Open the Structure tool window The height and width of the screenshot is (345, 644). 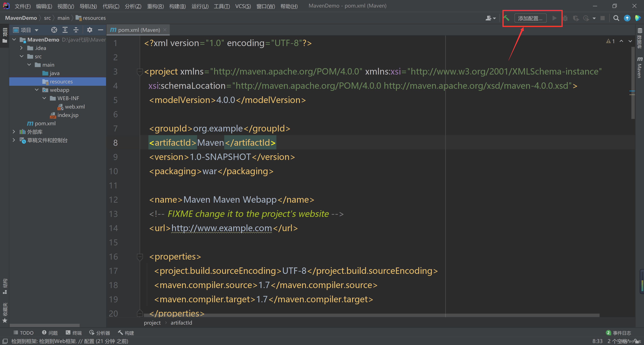tap(5, 286)
